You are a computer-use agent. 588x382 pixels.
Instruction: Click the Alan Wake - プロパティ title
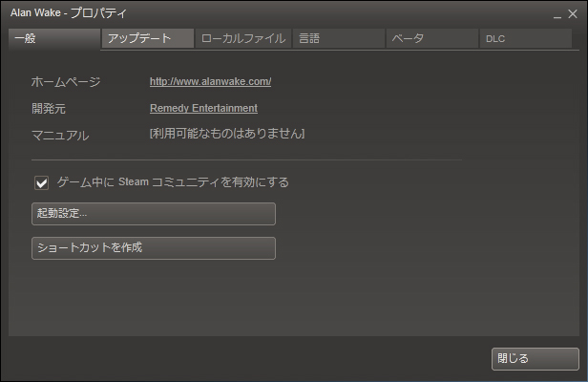69,13
